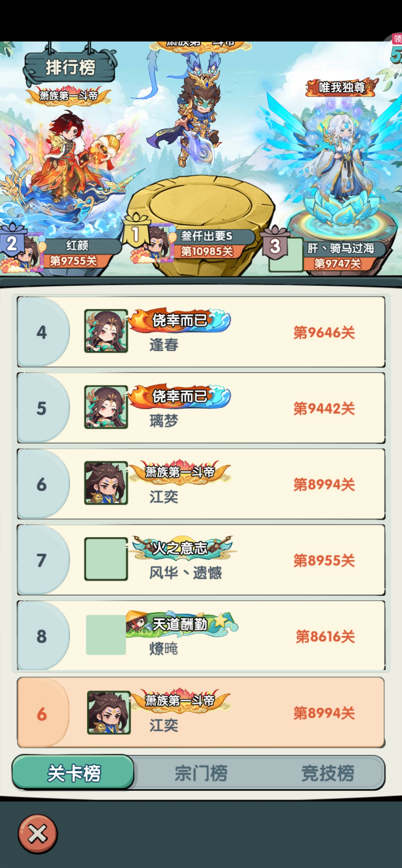Viewport: 402px width, 868px height.
Task: Tap the 叁仟出要S name plate
Action: coord(206,236)
